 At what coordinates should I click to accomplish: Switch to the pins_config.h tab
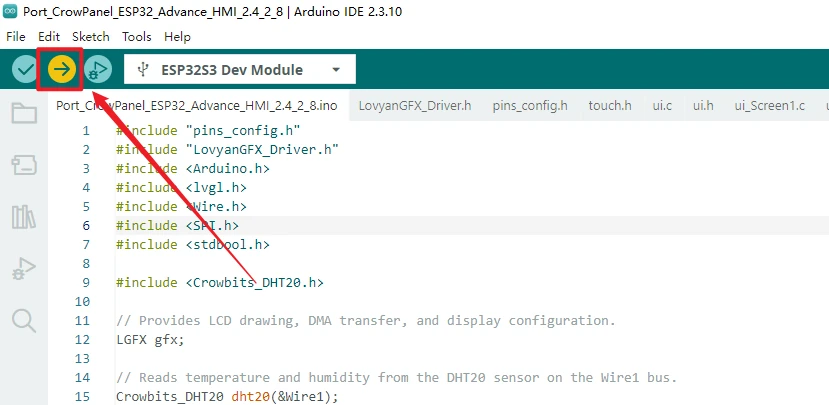[x=530, y=105]
